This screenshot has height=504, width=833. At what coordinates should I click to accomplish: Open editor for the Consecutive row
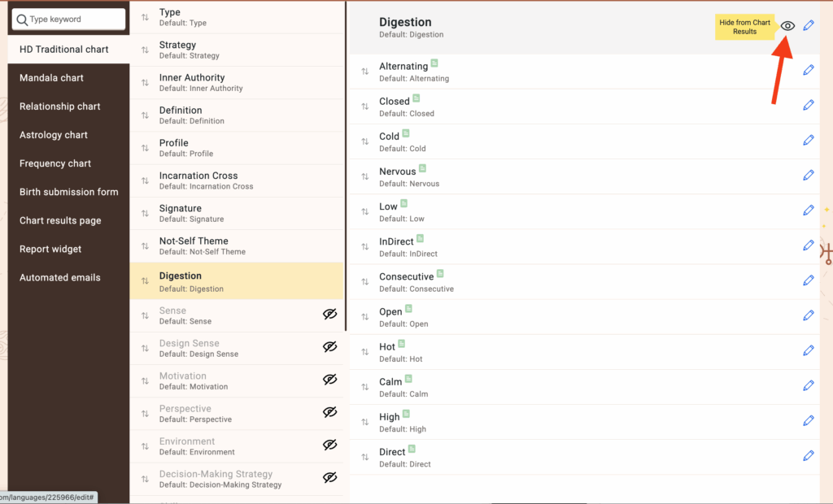[x=808, y=280]
